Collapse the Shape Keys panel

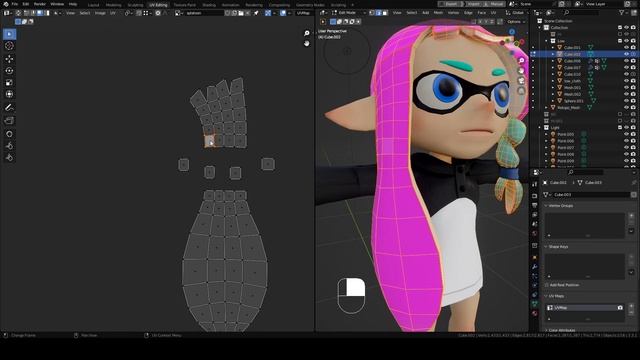tap(546, 247)
